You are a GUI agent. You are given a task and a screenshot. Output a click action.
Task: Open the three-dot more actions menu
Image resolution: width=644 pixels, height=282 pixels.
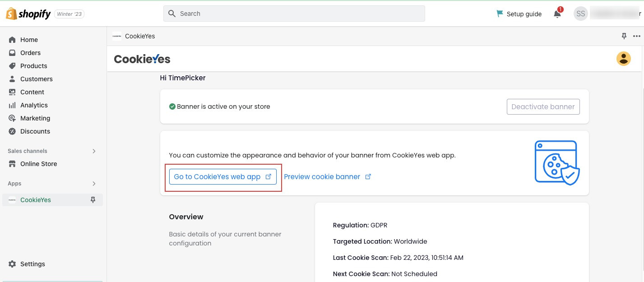[637, 36]
